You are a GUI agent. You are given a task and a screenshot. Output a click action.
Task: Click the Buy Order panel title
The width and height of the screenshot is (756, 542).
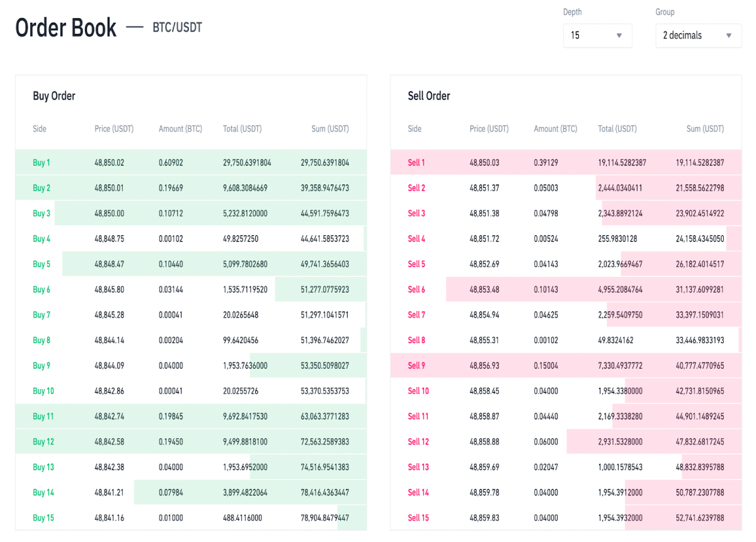pos(54,96)
